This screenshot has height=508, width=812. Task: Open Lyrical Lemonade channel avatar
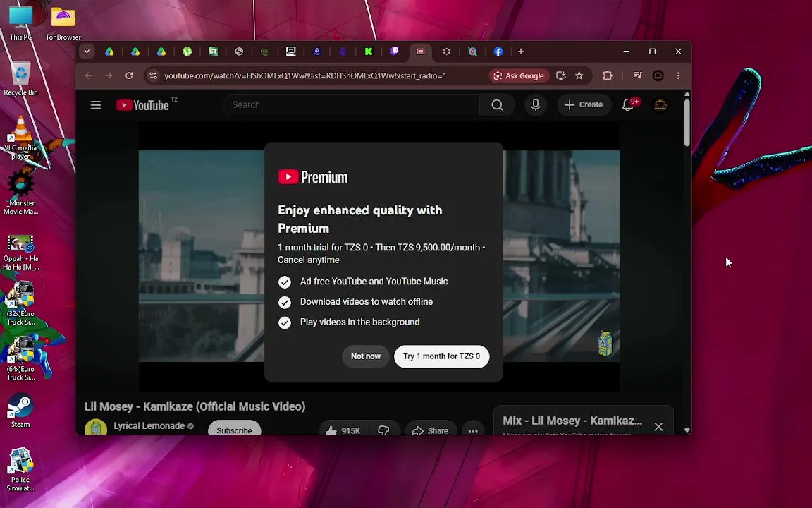click(96, 427)
